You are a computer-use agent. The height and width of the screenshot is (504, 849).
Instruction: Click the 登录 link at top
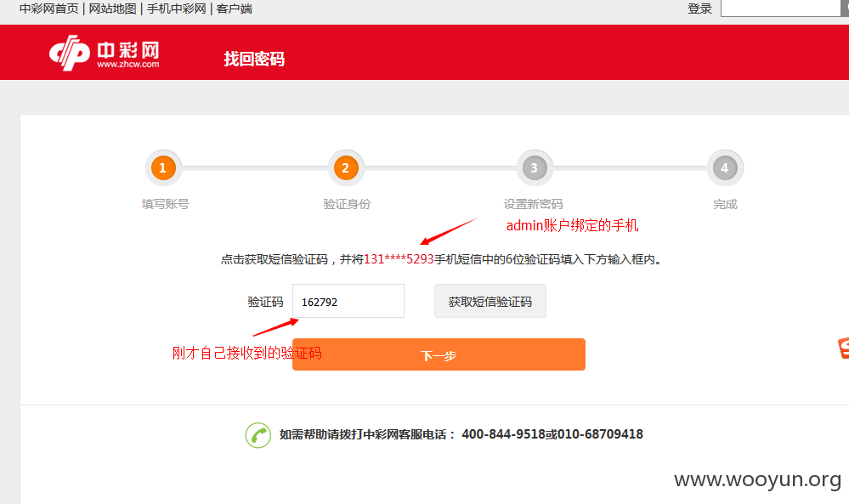[699, 8]
